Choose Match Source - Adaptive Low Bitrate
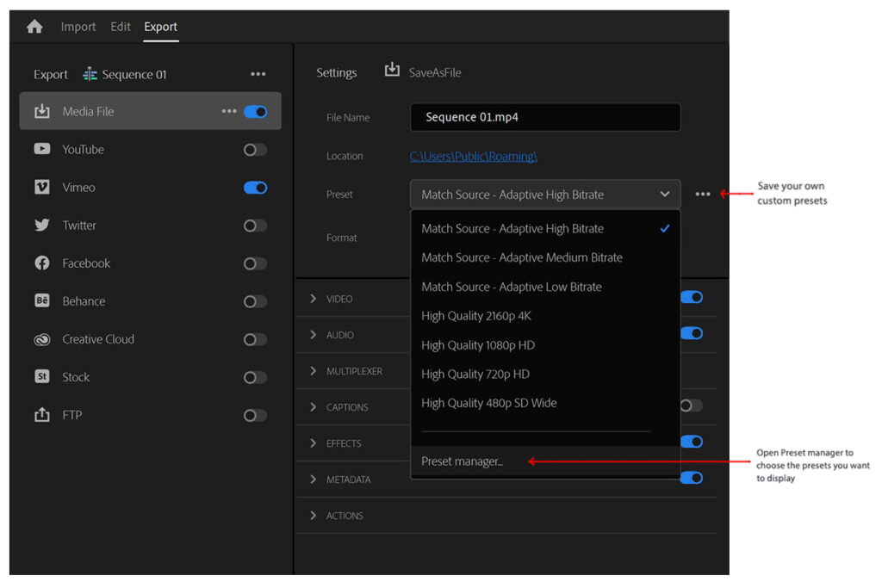The image size is (882, 588). 545,287
